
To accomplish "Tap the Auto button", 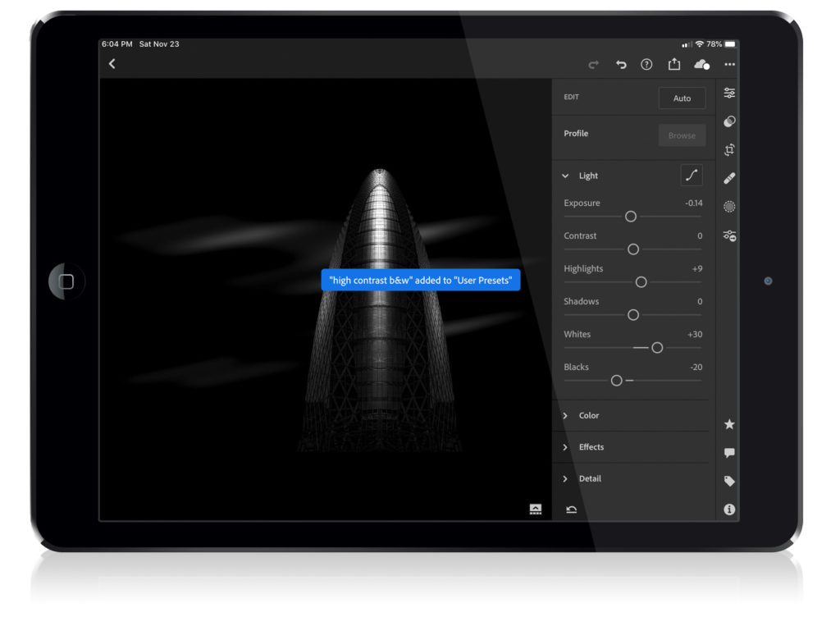I will pyautogui.click(x=682, y=98).
